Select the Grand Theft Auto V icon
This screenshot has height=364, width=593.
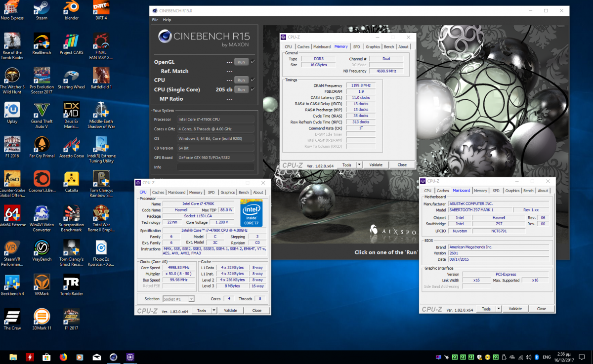point(42,115)
